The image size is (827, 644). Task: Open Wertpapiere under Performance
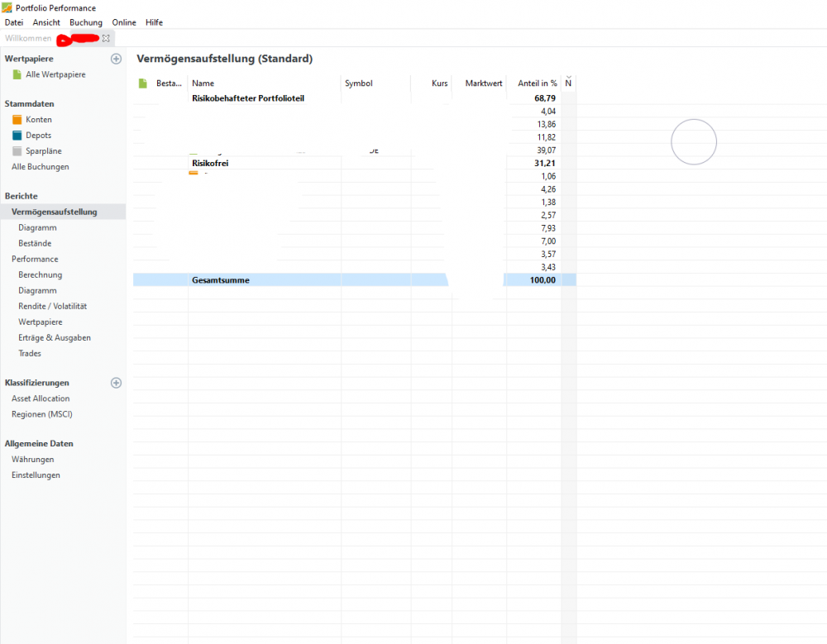point(40,322)
